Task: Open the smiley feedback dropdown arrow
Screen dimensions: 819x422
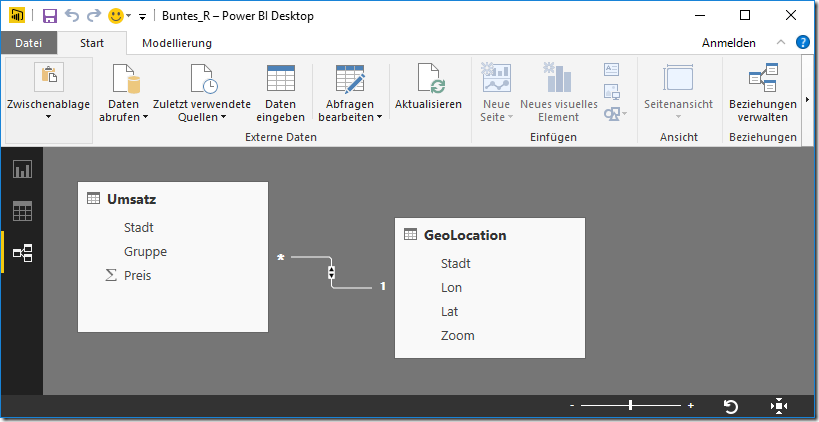Action: [x=128, y=16]
